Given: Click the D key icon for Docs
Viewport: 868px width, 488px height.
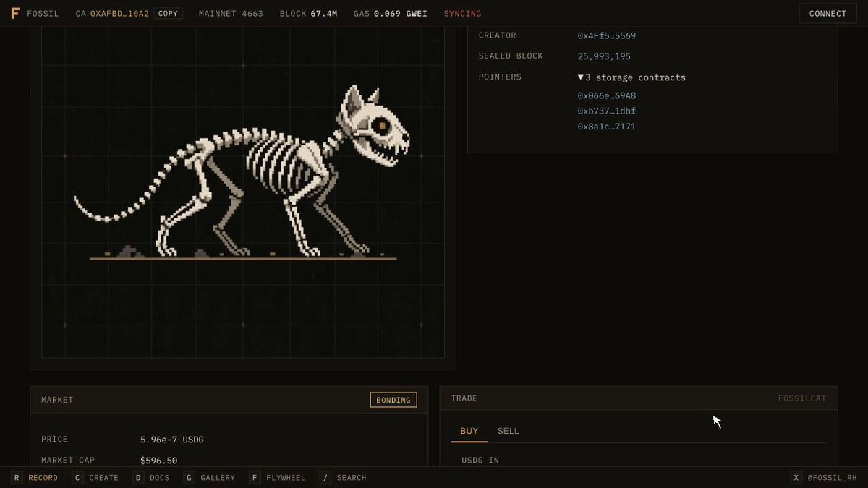Looking at the screenshot, I should coord(138,478).
